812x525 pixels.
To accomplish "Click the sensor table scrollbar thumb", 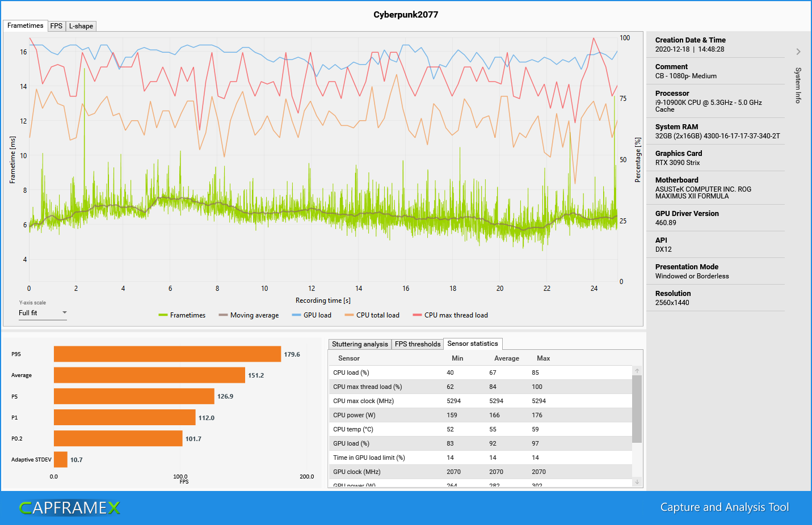I will point(637,409).
